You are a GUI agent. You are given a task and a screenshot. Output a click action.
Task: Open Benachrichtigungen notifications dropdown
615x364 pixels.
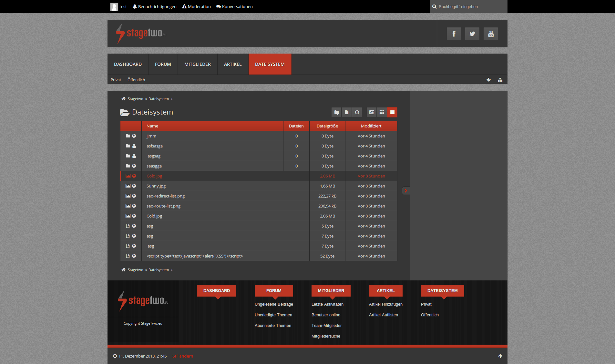tap(154, 6)
